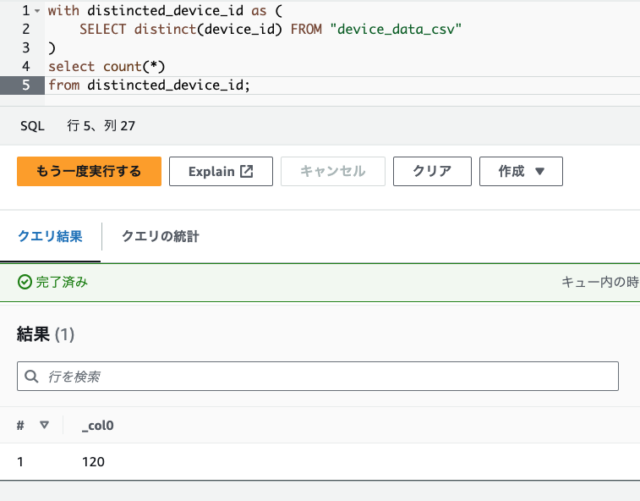Click the 結果 (1) results heading
Screen dimensions: 640x501
pyautogui.click(x=45, y=334)
